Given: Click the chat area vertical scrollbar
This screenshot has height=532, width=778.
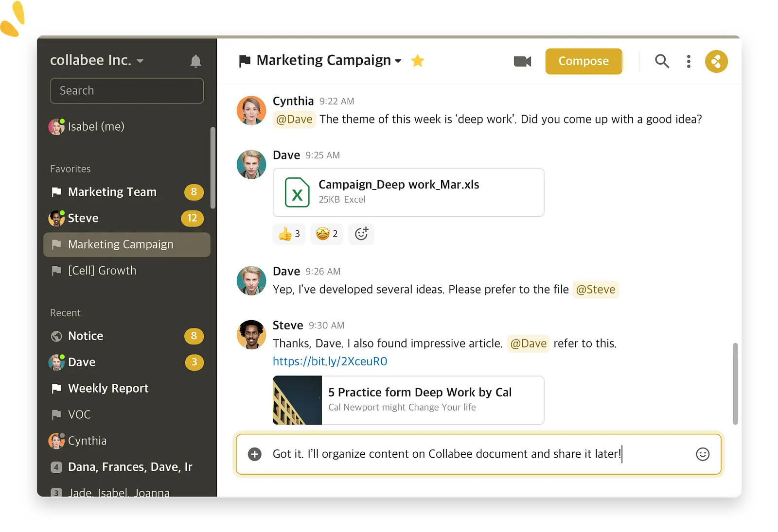Looking at the screenshot, I should pyautogui.click(x=735, y=384).
